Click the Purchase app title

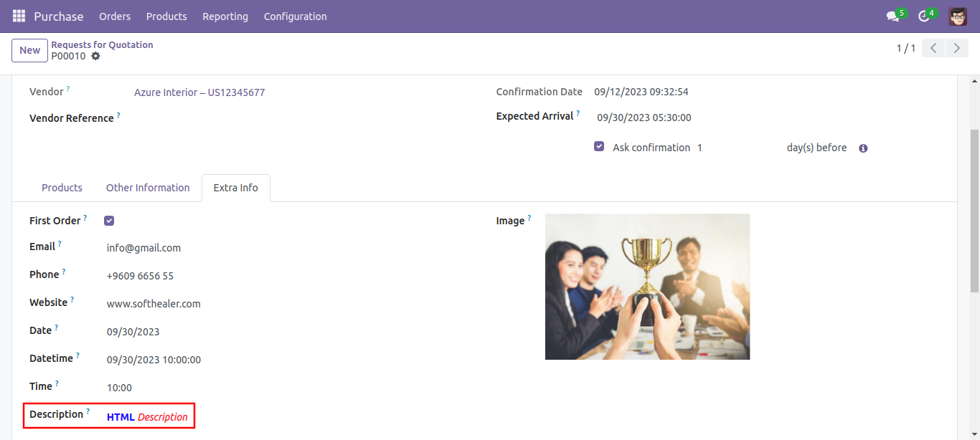[x=59, y=16]
